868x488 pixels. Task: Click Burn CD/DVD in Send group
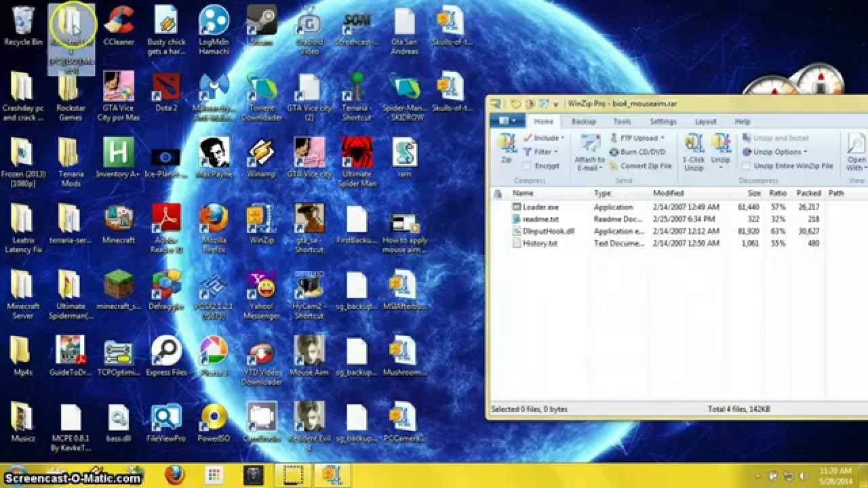pyautogui.click(x=637, y=152)
